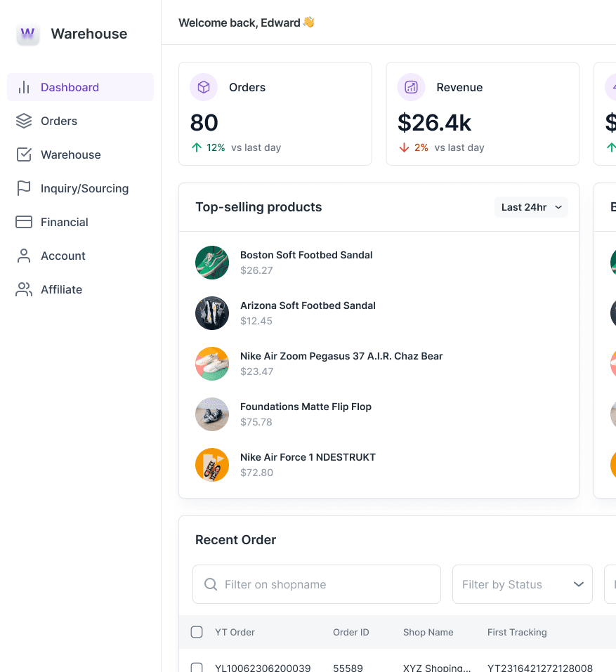Click the Dashboard bar chart icon
The image size is (616, 672).
click(24, 87)
